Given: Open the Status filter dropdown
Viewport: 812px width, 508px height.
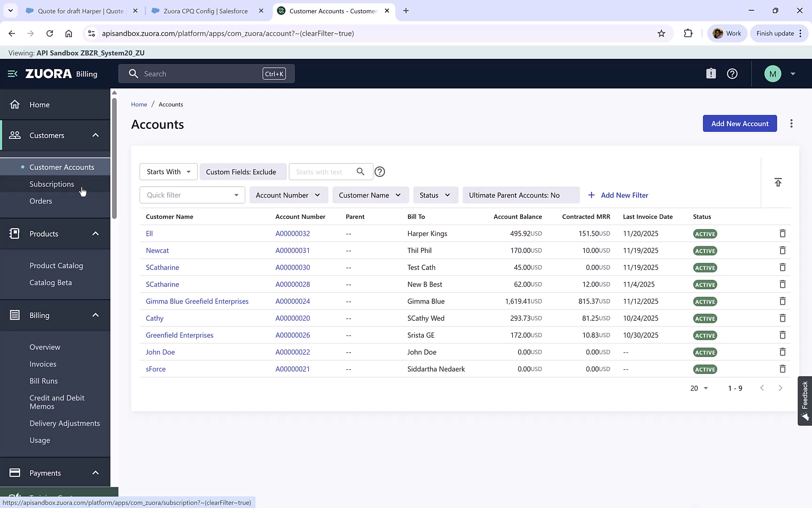Looking at the screenshot, I should (x=435, y=195).
